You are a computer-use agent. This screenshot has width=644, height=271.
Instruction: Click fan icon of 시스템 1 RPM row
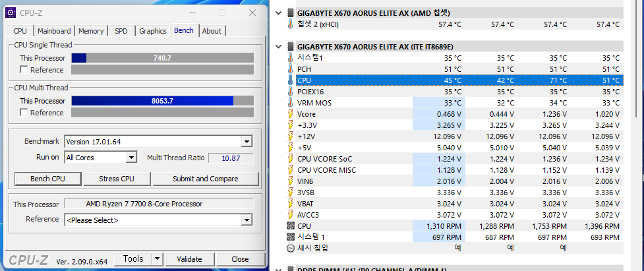click(291, 237)
